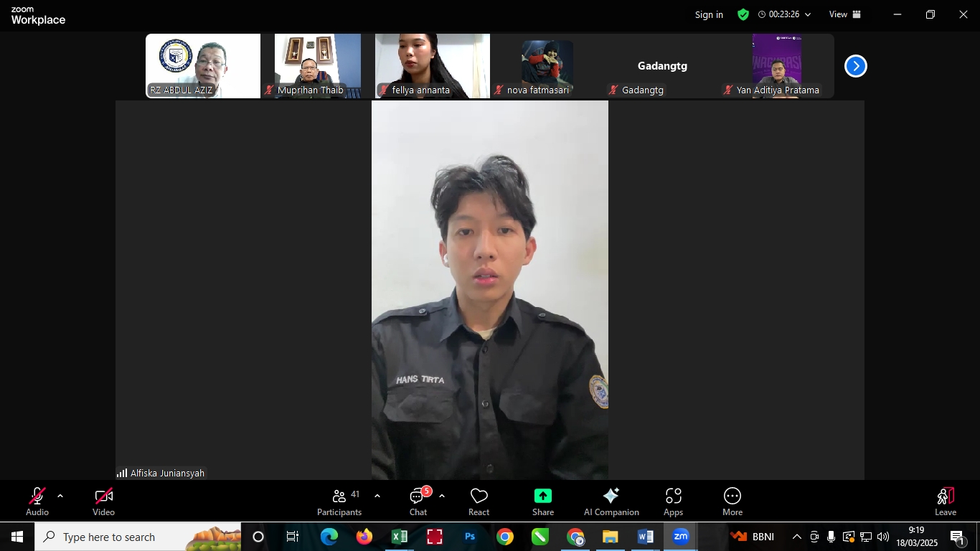Open the Apps panel
Image resolution: width=980 pixels, height=551 pixels.
[673, 501]
